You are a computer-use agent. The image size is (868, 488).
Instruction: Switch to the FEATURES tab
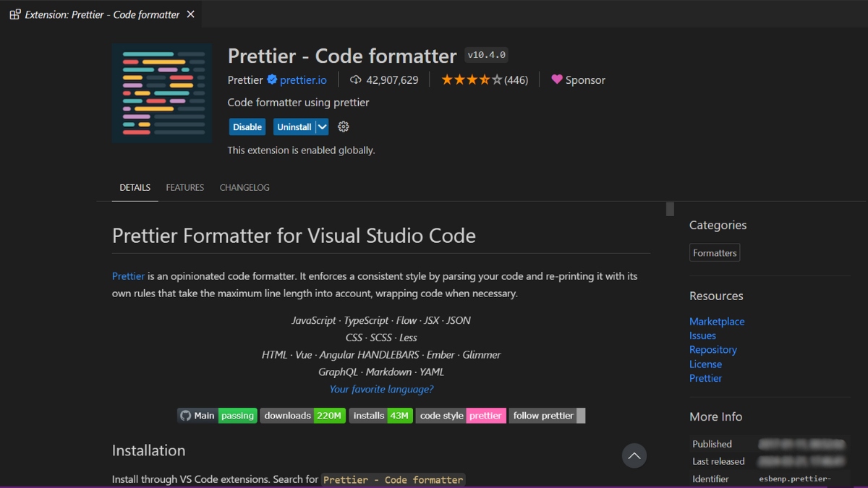tap(184, 187)
